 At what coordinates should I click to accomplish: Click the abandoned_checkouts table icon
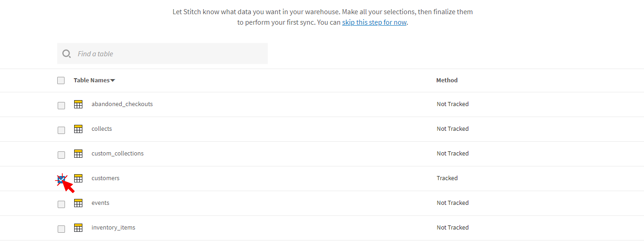[x=78, y=104]
